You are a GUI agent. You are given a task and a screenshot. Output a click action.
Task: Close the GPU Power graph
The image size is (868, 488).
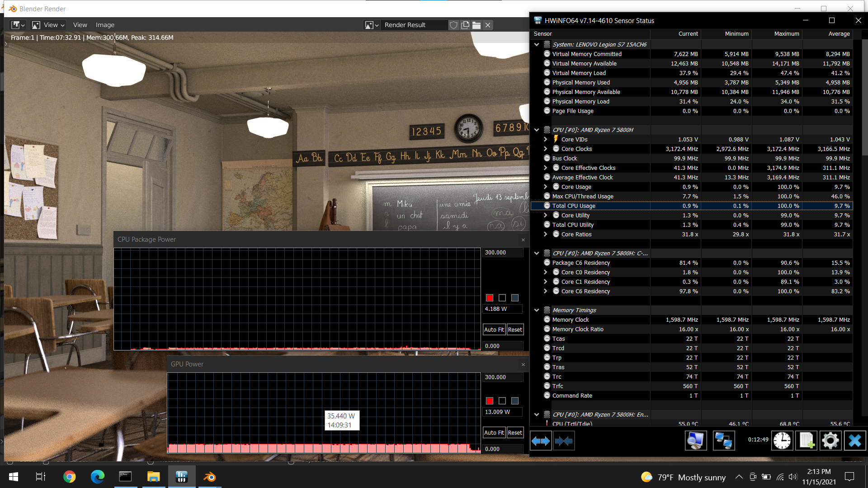523,365
